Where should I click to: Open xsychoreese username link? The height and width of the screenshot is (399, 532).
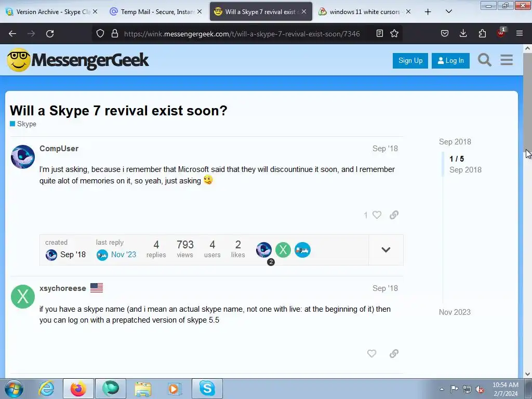(x=63, y=288)
